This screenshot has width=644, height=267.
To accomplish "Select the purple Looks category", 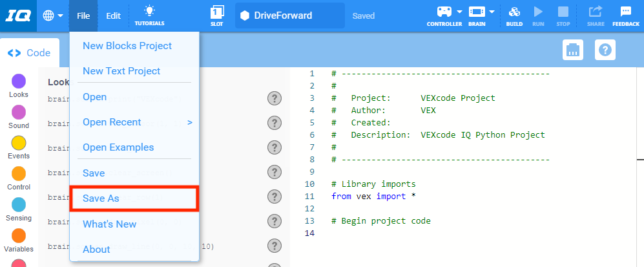I will (x=19, y=81).
